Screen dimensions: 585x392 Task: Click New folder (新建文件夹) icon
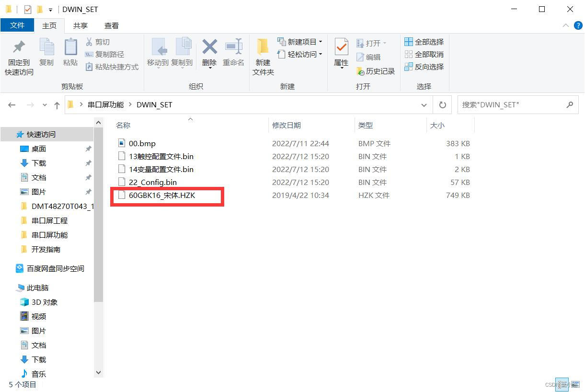click(x=263, y=47)
